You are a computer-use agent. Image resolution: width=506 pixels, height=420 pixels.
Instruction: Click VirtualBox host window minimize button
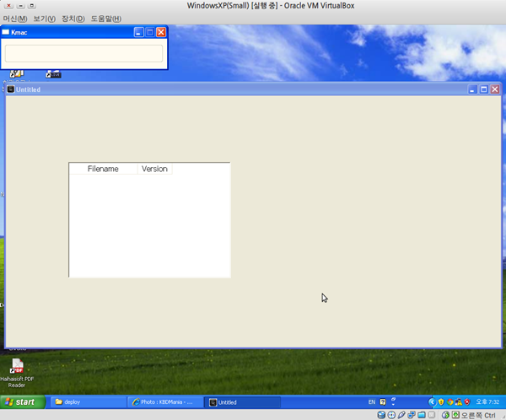click(20, 6)
